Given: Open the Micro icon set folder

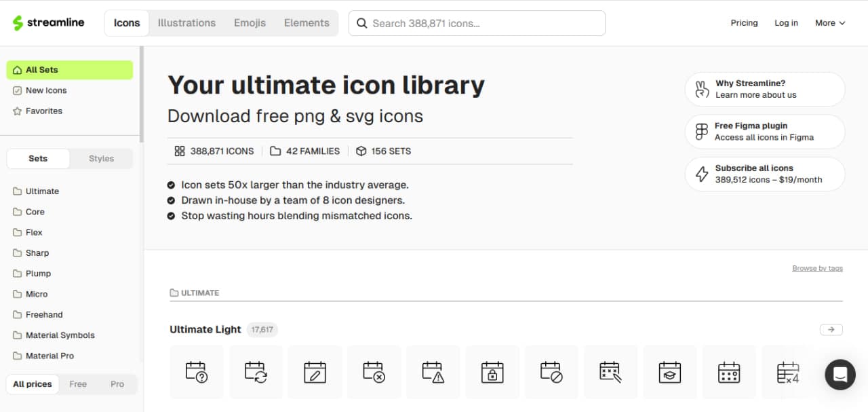Looking at the screenshot, I should click(31, 294).
